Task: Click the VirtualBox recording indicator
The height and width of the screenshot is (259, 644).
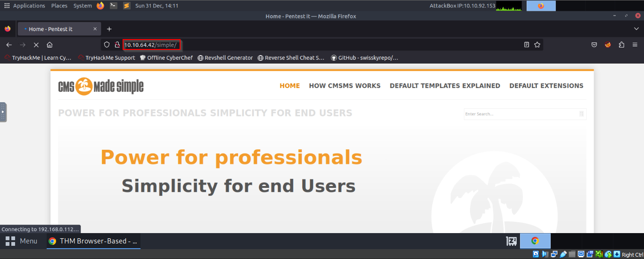Action: click(590, 254)
